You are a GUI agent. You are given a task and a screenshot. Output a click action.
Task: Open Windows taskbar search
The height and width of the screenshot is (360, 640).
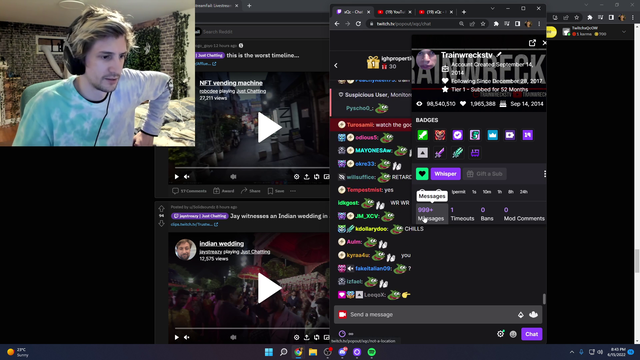tap(283, 352)
